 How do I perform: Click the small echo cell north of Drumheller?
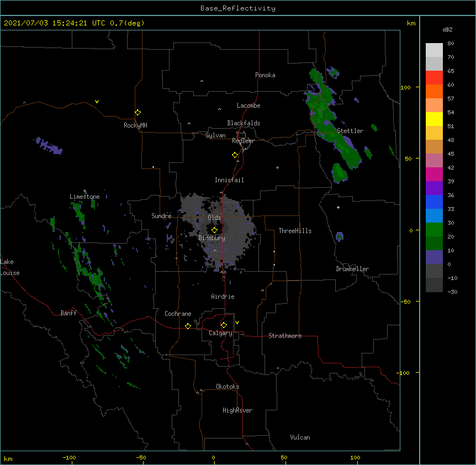[x=340, y=236]
